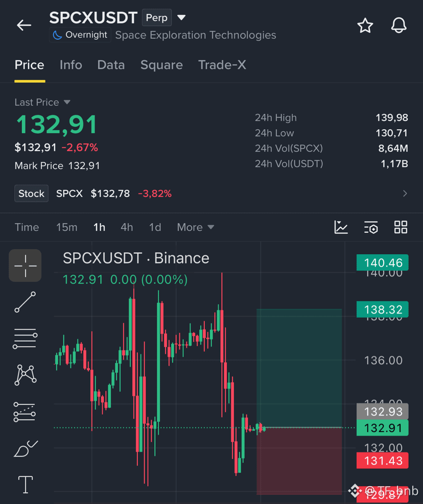
Task: Open price alerts via bell icon
Action: [x=399, y=26]
